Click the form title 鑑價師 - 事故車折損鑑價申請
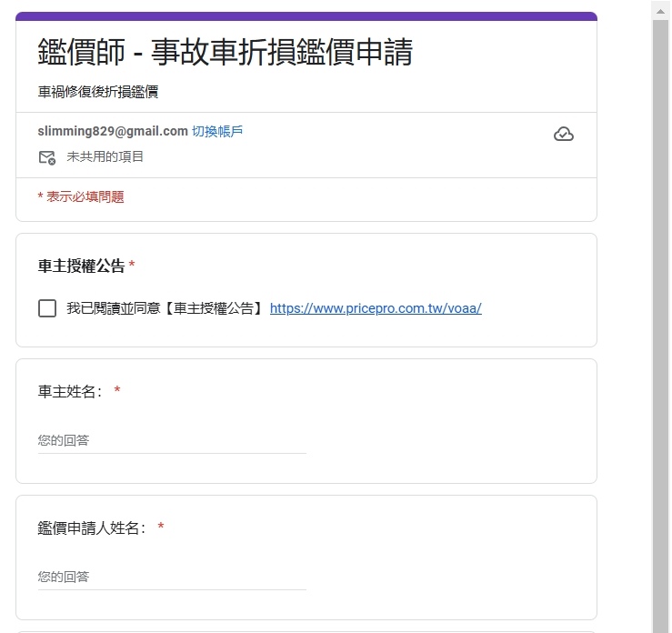672x633 pixels. click(x=226, y=52)
